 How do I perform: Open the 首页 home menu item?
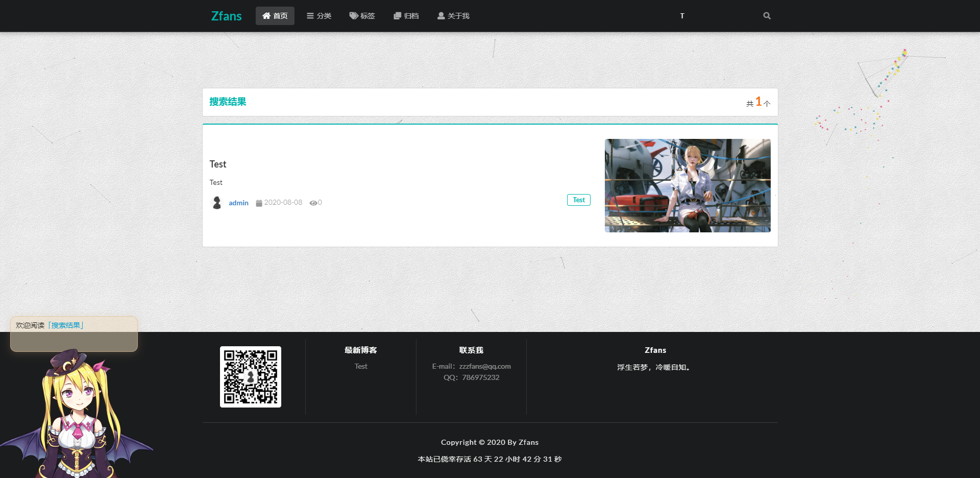point(275,16)
